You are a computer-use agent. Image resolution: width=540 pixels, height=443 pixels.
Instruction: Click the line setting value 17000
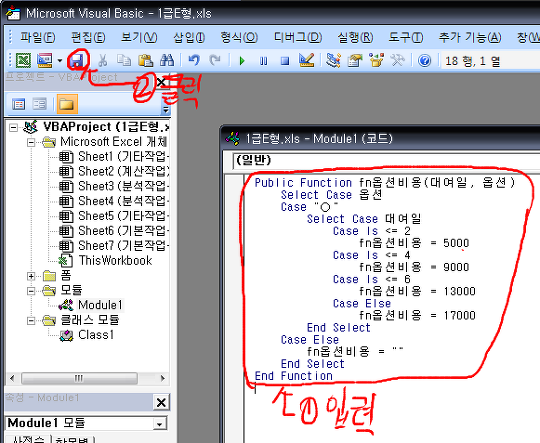pyautogui.click(x=417, y=315)
